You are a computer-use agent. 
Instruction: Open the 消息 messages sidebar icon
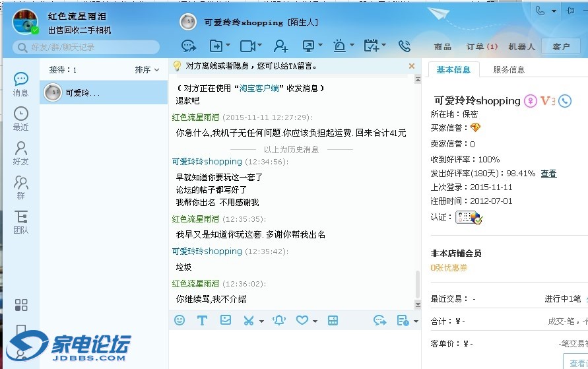[20, 84]
